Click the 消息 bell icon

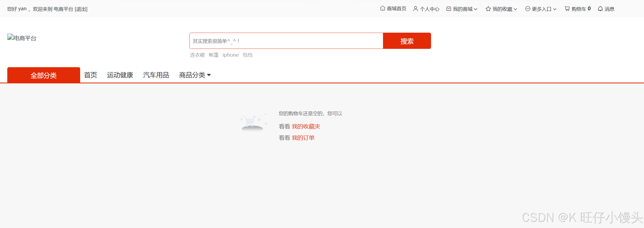(600, 9)
